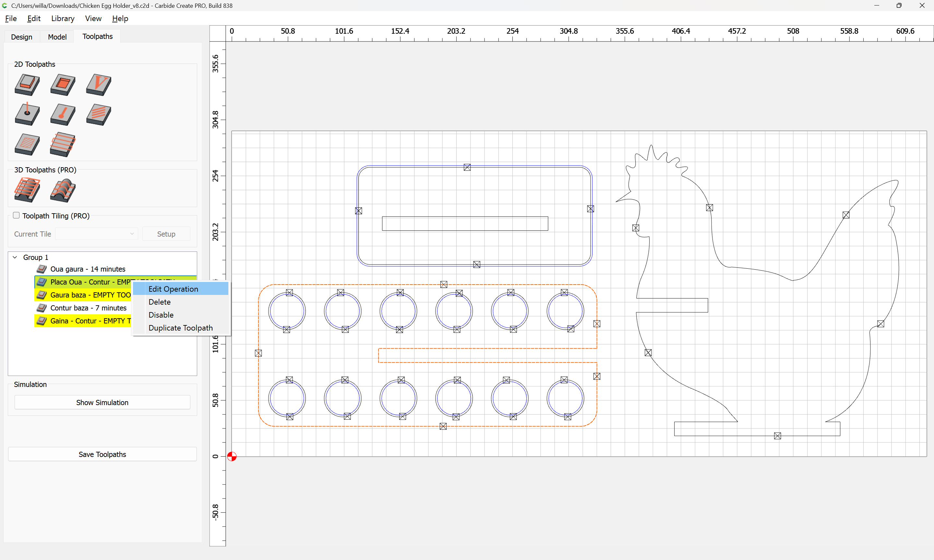Viewport: 934px width, 560px height.
Task: Choose Disable in the context menu
Action: (161, 315)
